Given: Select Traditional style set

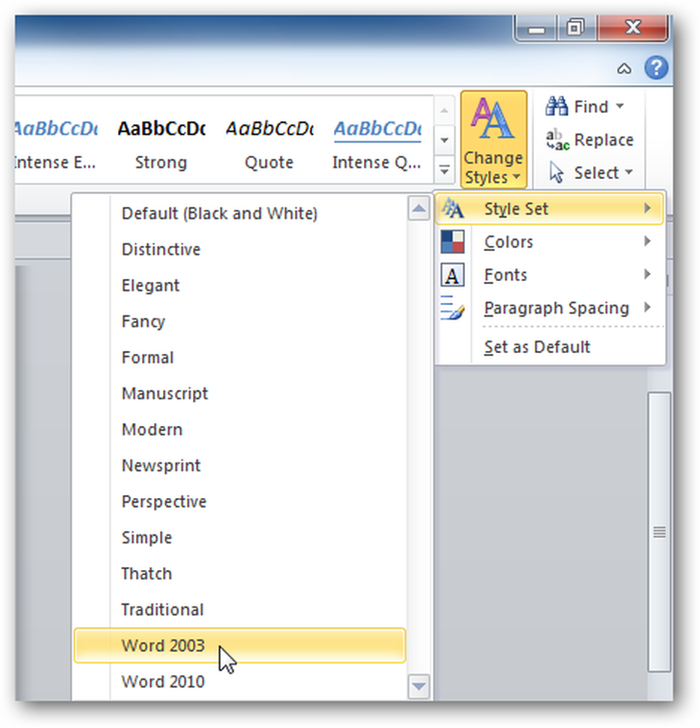Looking at the screenshot, I should pos(239,609).
